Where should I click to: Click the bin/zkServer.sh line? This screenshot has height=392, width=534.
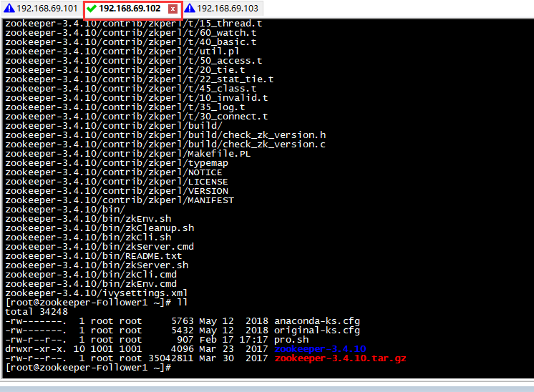[x=97, y=265]
